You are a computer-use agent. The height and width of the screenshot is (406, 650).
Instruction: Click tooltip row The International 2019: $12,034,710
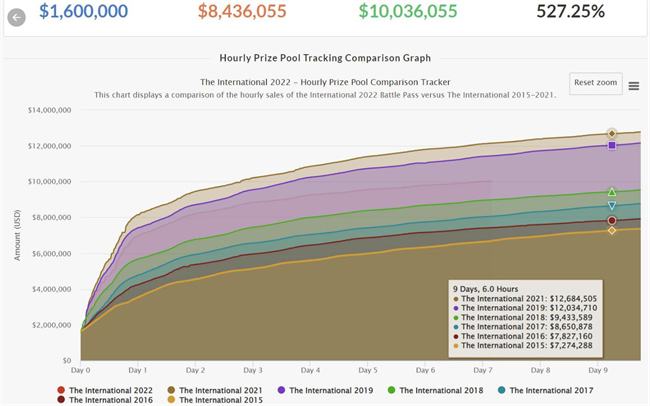click(x=525, y=308)
